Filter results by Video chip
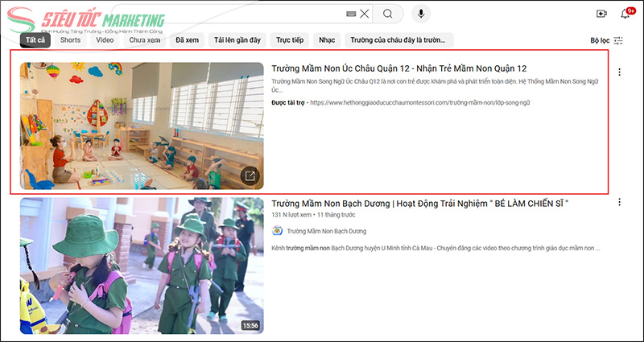The image size is (644, 342). (x=105, y=39)
